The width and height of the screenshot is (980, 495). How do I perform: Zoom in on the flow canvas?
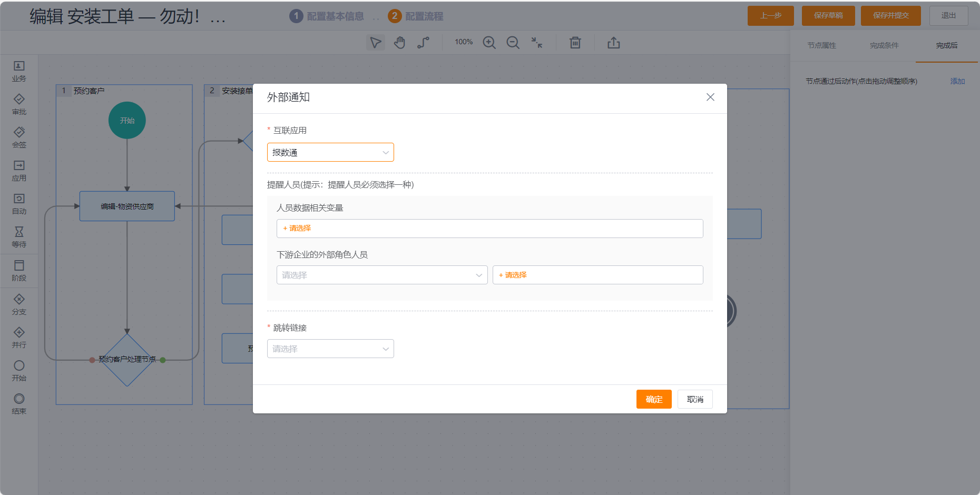tap(489, 43)
